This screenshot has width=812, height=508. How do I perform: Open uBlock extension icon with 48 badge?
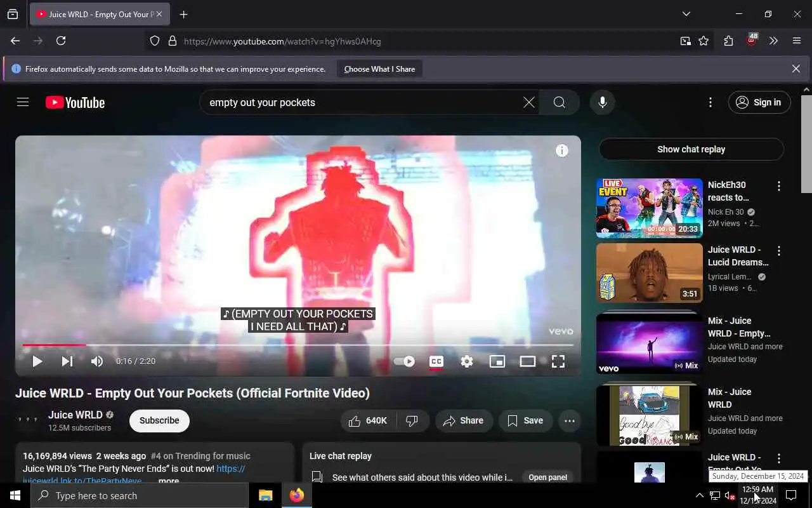[751, 41]
